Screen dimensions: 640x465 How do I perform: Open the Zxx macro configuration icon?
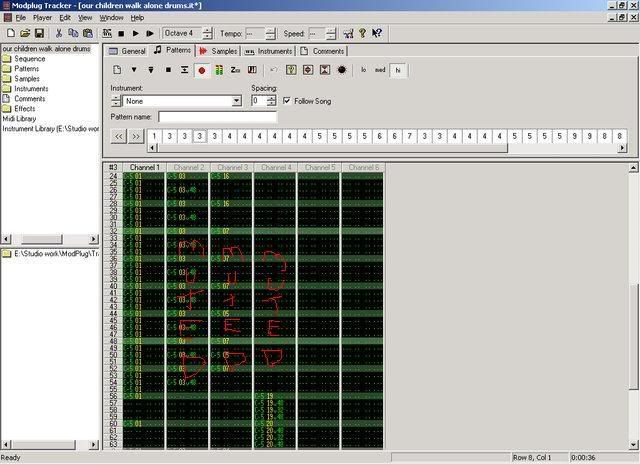click(235, 70)
